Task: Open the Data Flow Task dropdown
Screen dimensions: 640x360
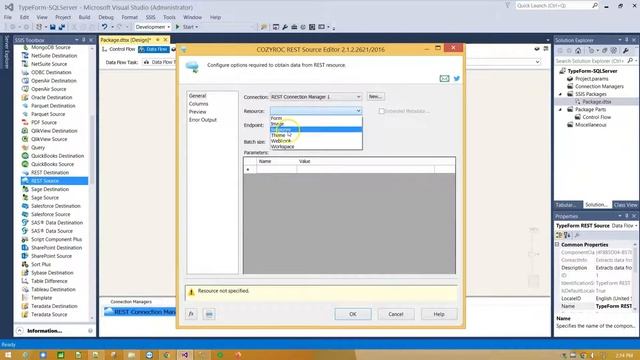Action: point(537,62)
